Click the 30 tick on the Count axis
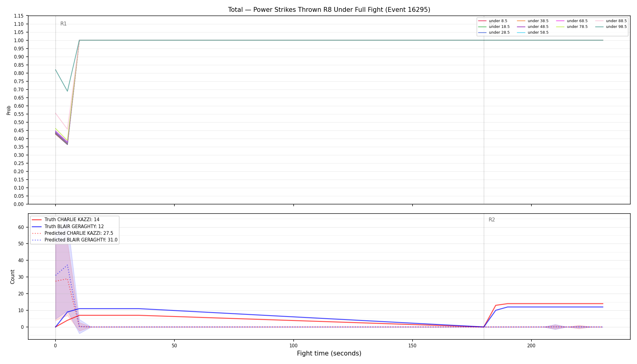 tap(21, 277)
